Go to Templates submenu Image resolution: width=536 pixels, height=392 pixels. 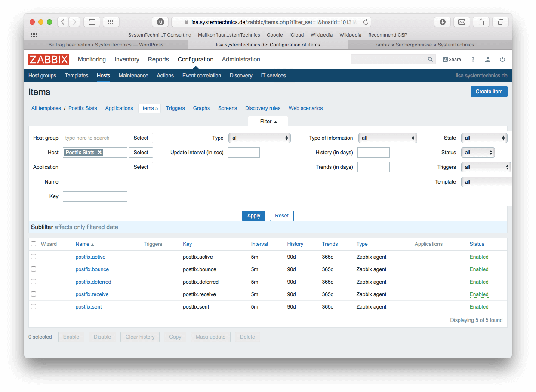pos(77,76)
